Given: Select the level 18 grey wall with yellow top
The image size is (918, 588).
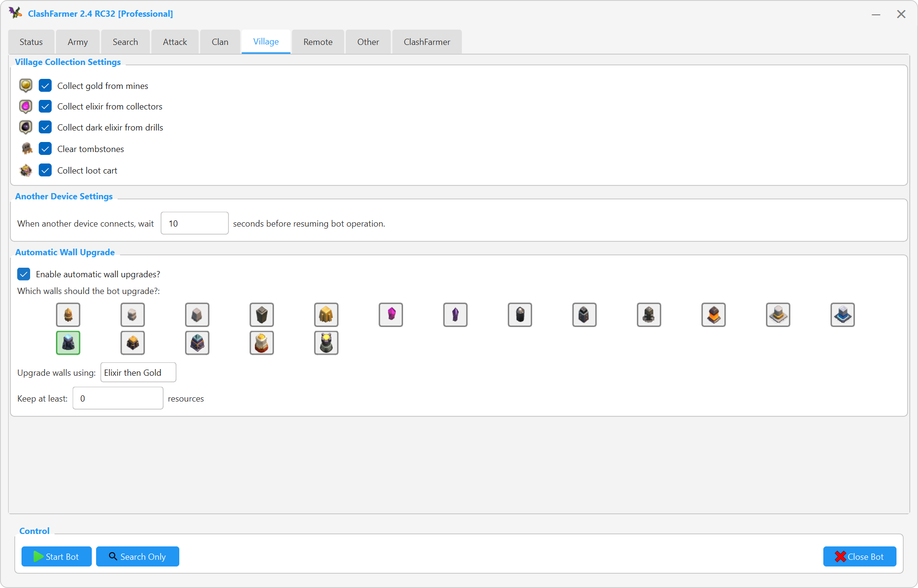Looking at the screenshot, I should point(326,343).
